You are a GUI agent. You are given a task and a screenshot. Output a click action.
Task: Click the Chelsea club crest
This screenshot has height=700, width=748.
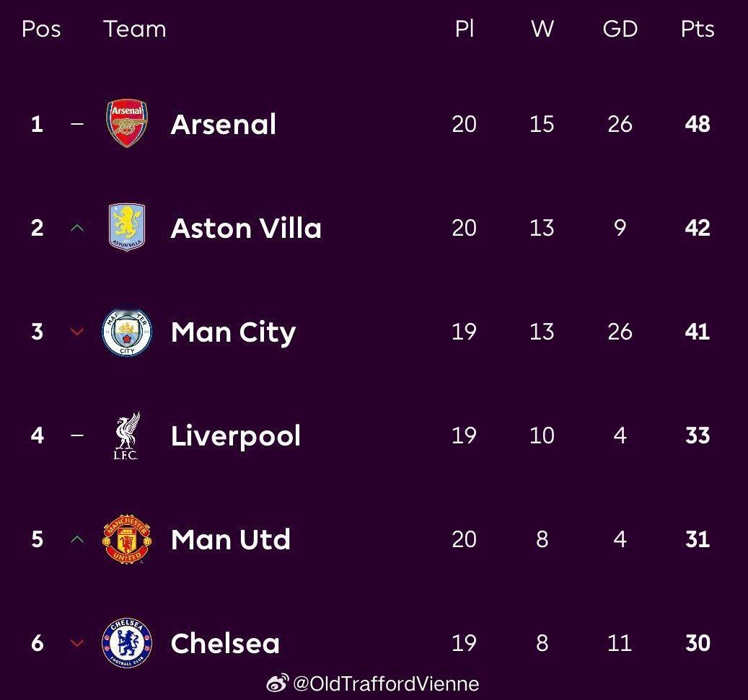pyautogui.click(x=127, y=642)
